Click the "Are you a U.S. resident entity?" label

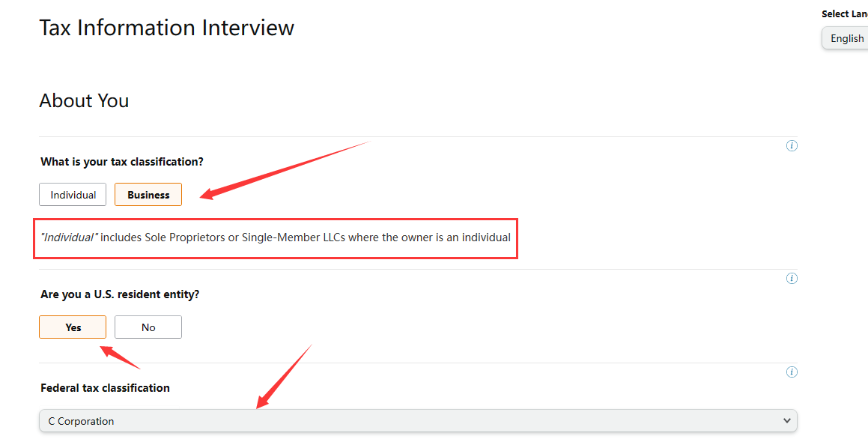(x=120, y=294)
